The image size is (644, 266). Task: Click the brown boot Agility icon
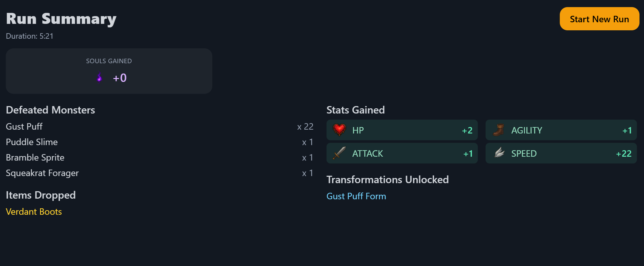tap(498, 130)
